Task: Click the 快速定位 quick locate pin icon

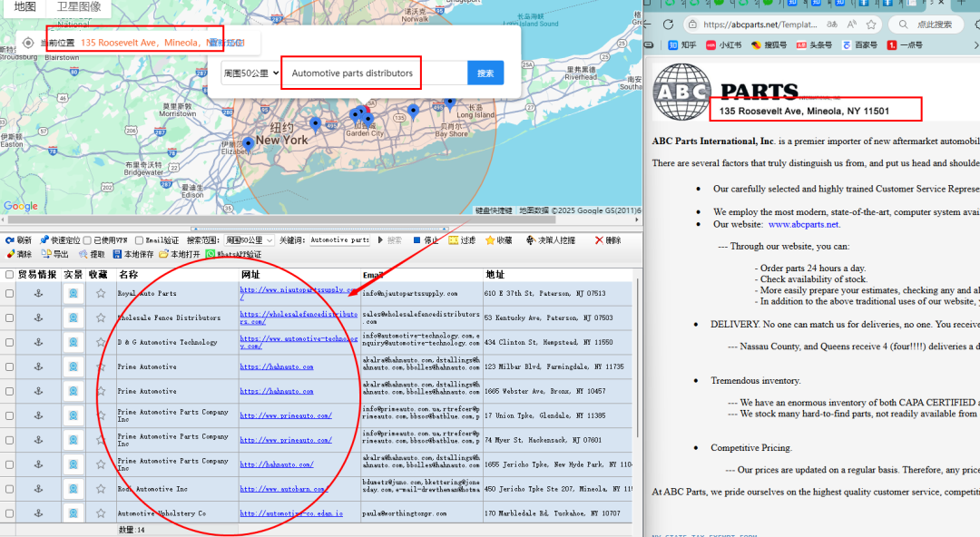Action: pos(44,240)
